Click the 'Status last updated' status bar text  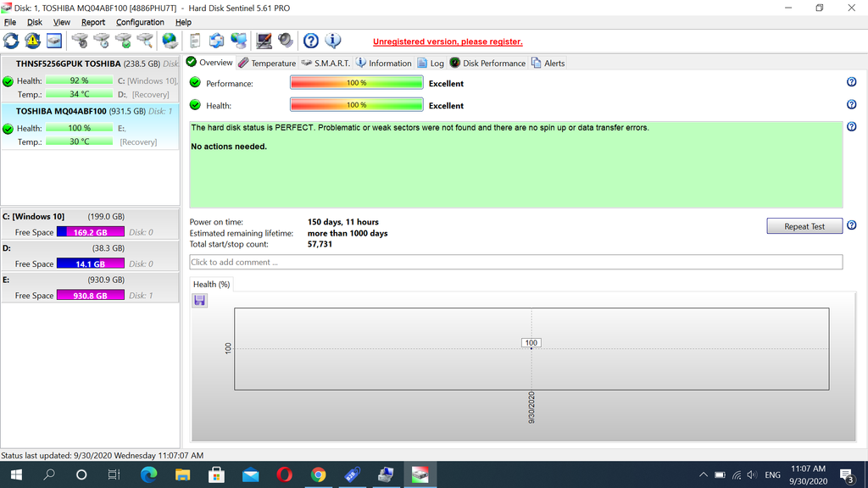click(103, 455)
